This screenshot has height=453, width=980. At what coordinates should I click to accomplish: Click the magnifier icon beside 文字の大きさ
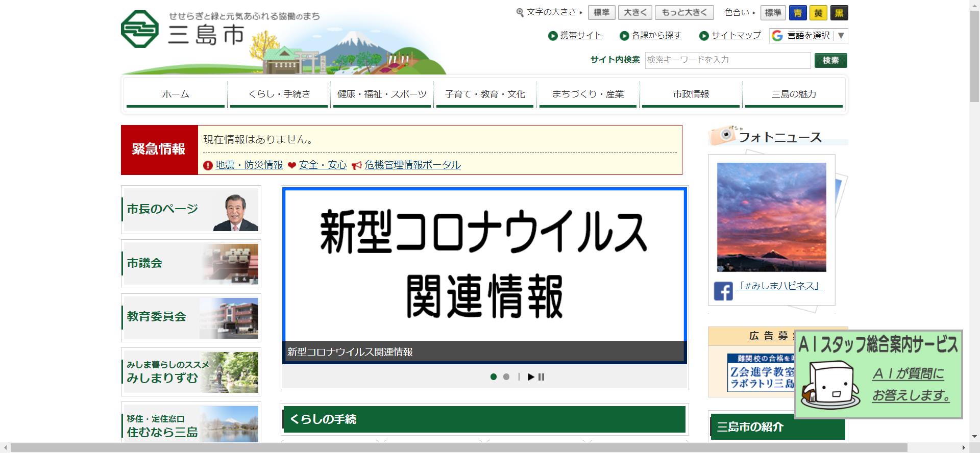tap(520, 12)
